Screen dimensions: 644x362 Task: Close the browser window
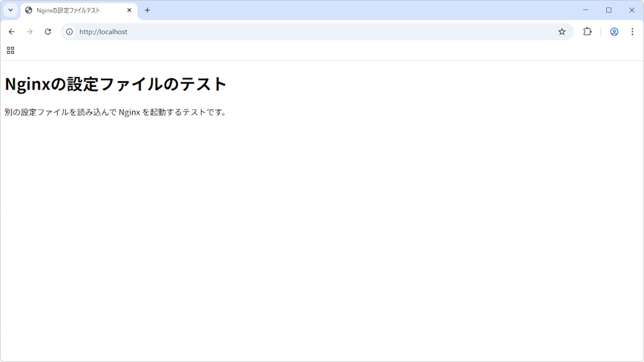click(x=631, y=10)
